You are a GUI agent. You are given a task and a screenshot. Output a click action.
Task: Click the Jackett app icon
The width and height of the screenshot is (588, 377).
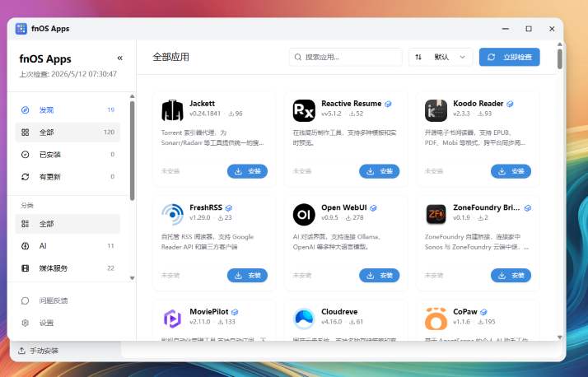pos(172,110)
